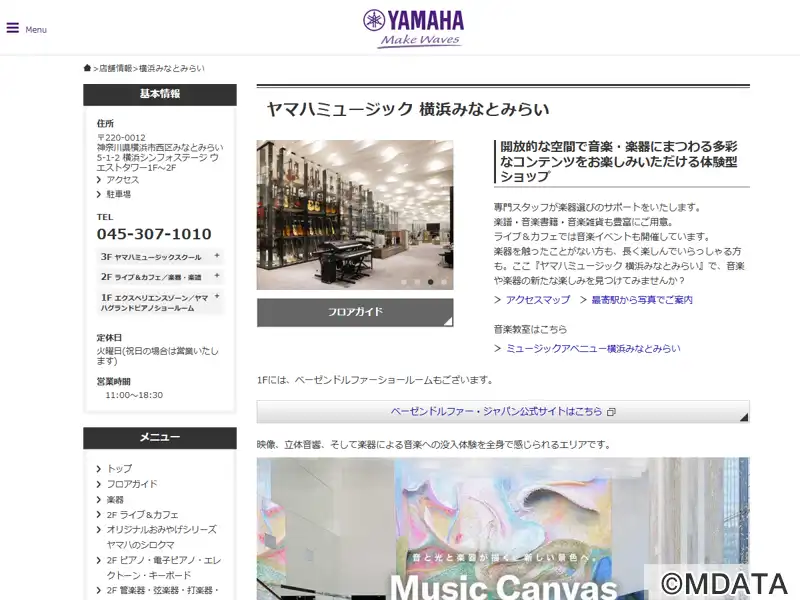Open the アクセス link under address
The image size is (800, 600).
click(x=122, y=180)
